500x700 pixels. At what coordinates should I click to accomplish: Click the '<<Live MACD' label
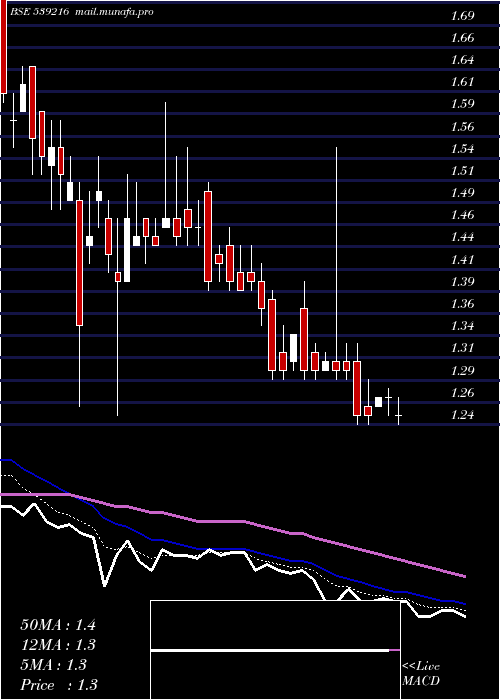pos(421,674)
